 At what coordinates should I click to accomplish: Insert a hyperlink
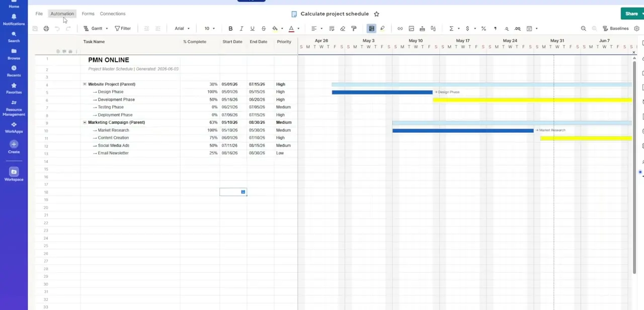(400, 29)
